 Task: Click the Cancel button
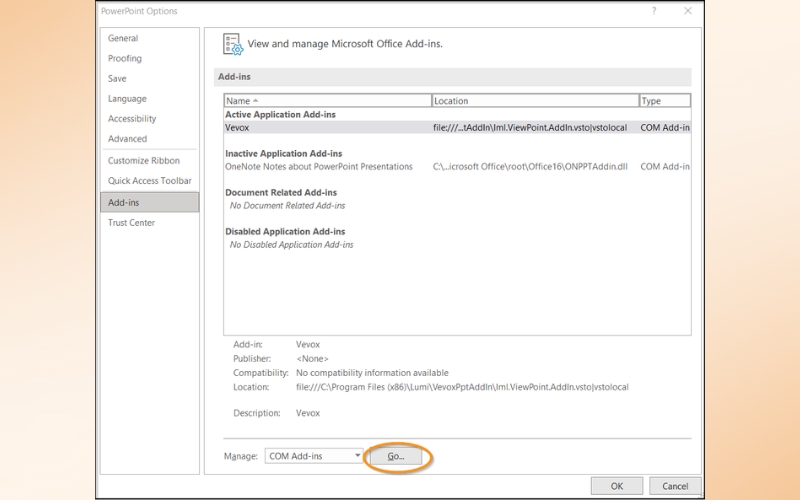(x=675, y=486)
